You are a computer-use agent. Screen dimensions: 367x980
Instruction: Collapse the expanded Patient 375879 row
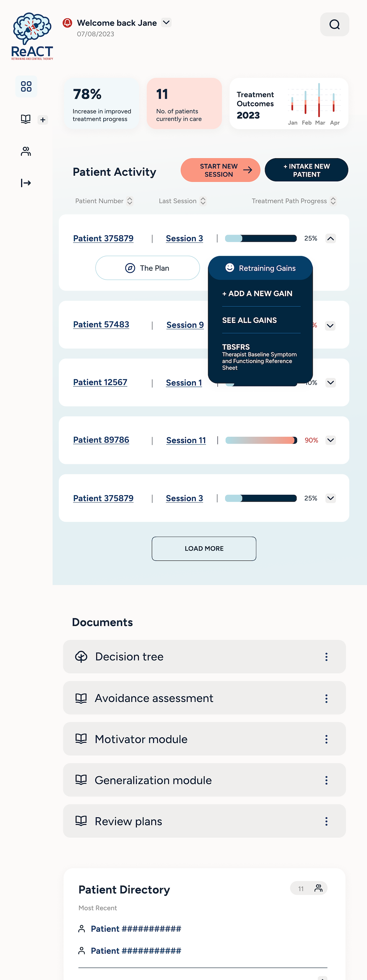pos(331,238)
